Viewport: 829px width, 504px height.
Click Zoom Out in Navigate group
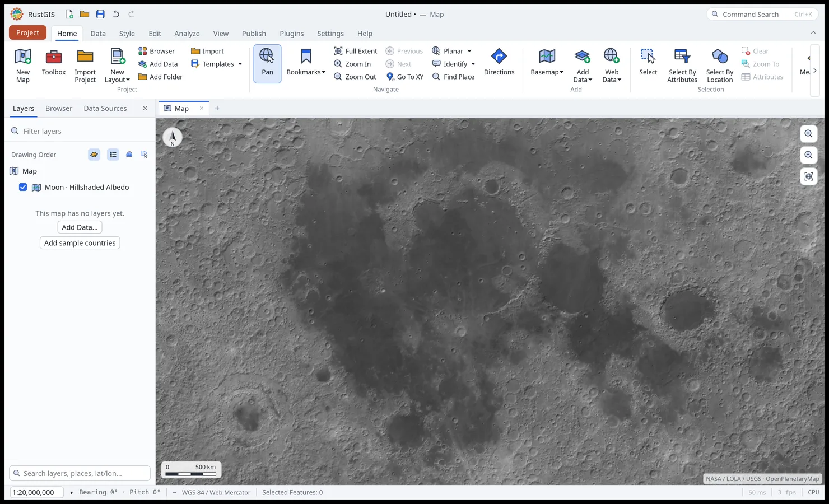[x=355, y=77]
